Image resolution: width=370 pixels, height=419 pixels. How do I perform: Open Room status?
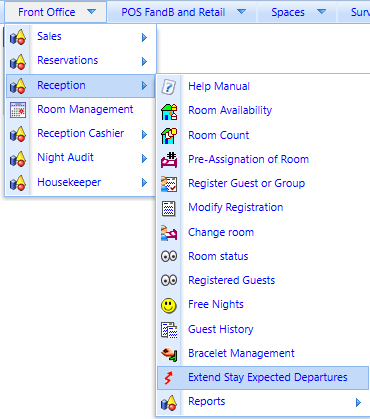tap(263, 257)
